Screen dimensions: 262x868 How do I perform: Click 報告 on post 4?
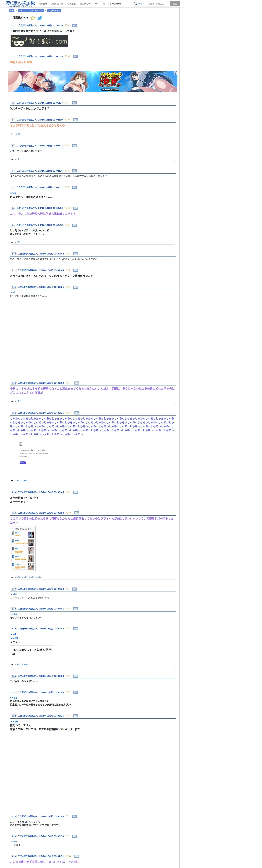76,120
